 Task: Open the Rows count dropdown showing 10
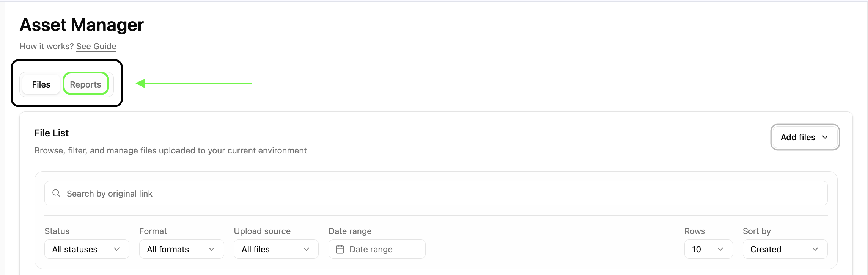pyautogui.click(x=708, y=249)
